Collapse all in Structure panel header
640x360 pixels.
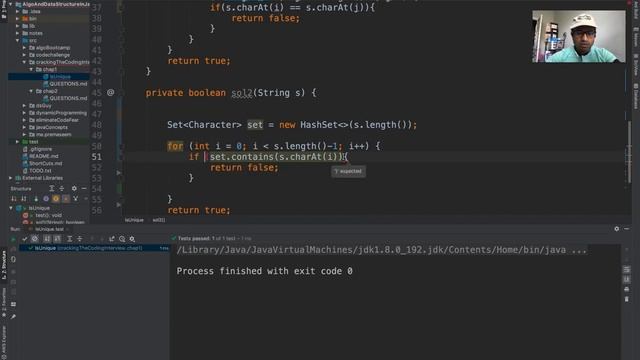point(62,189)
